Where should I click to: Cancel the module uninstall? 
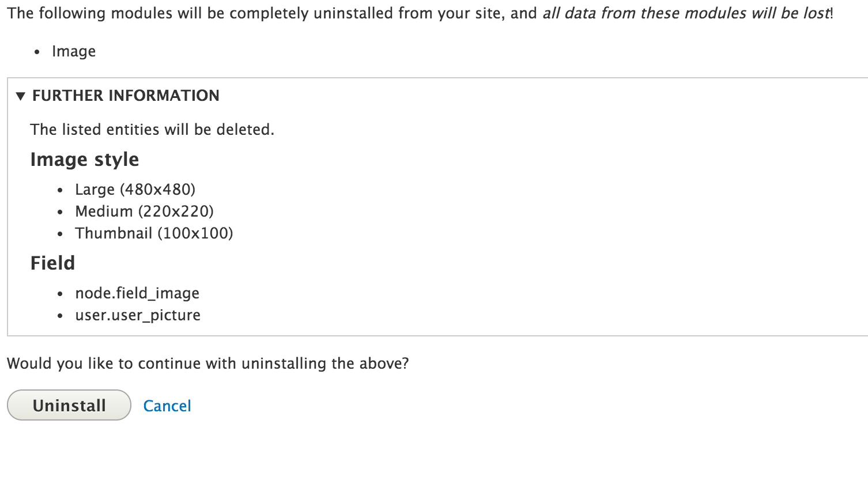pyautogui.click(x=167, y=406)
